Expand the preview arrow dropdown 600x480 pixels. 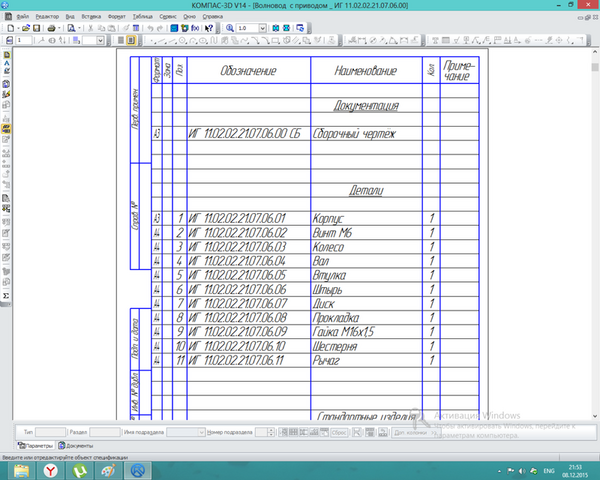click(79, 28)
